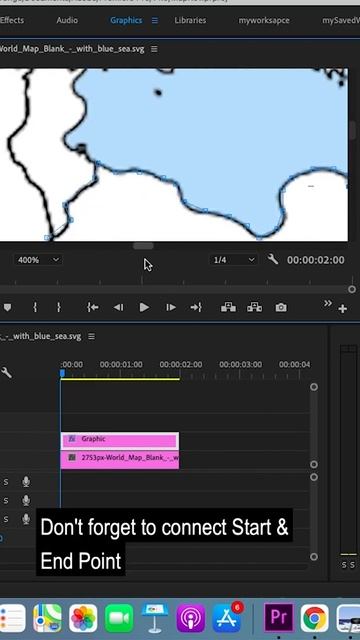Viewport: 360px width, 640px height.
Task: Click 00:00:02:00 on timeline ruler
Action: tap(180, 364)
